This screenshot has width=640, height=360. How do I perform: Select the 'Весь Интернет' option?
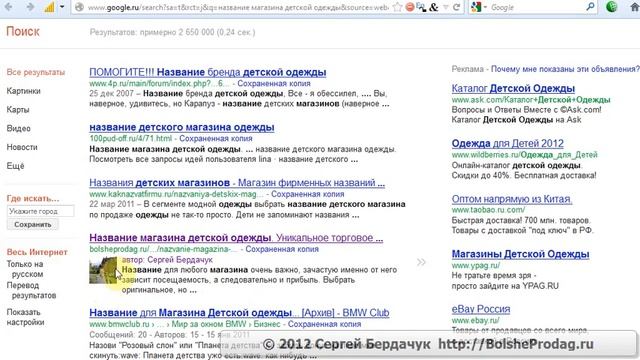point(37,252)
